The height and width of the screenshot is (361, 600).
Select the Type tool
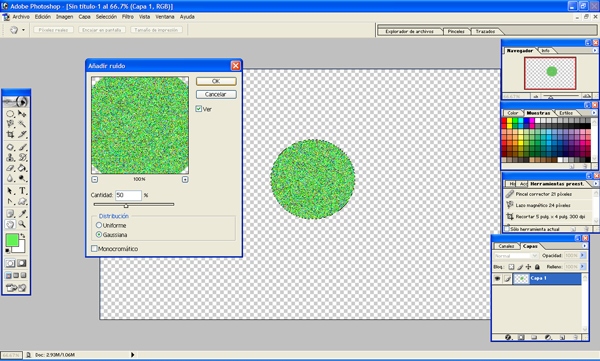point(22,191)
